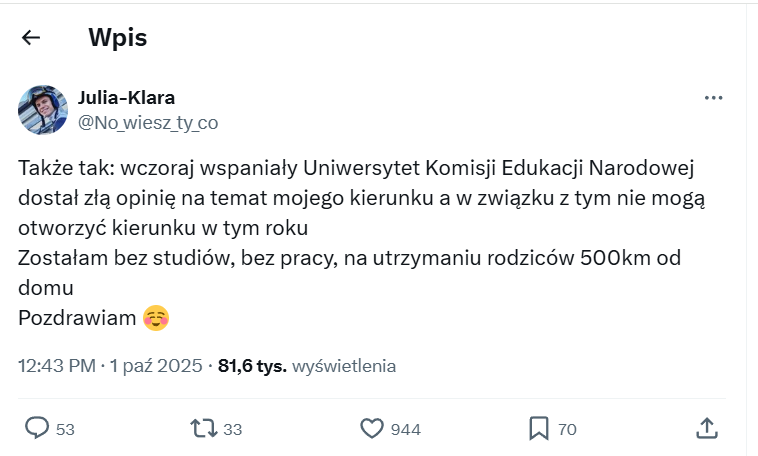Click the smiling emoji after Pozdrawiam
This screenshot has height=456, width=758.
(155, 318)
